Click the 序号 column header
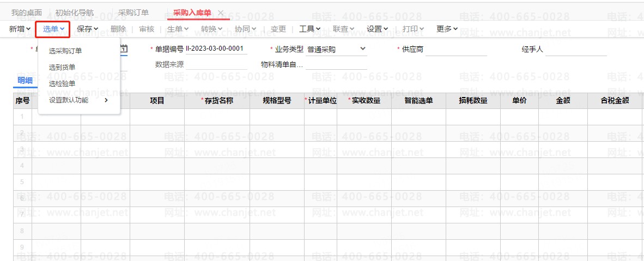644x261 pixels. coord(22,101)
